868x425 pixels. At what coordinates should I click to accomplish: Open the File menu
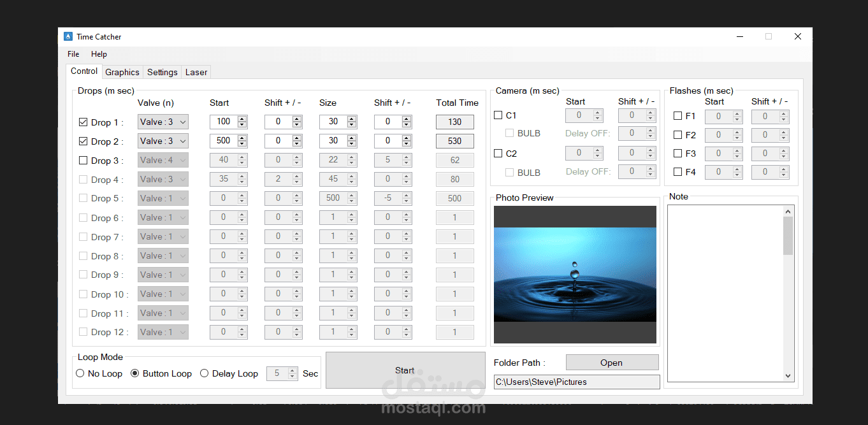point(73,54)
